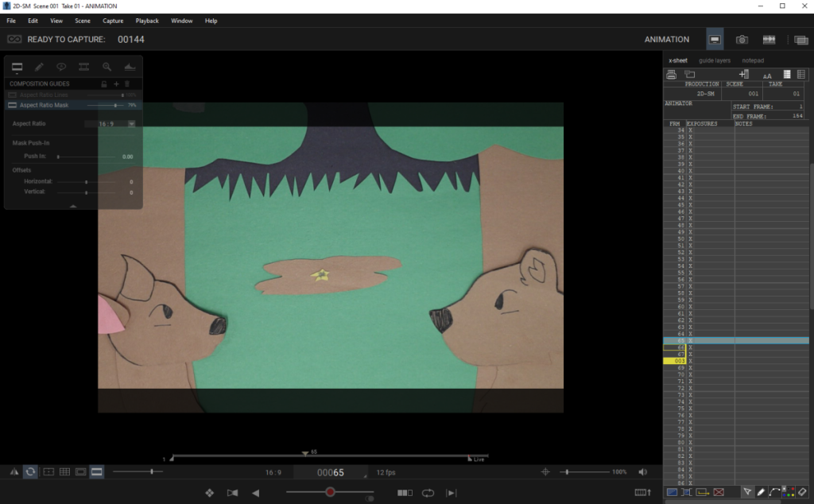This screenshot has height=504, width=814.
Task: Adjust Aspect Ratio Lines opacity slider
Action: [x=106, y=95]
